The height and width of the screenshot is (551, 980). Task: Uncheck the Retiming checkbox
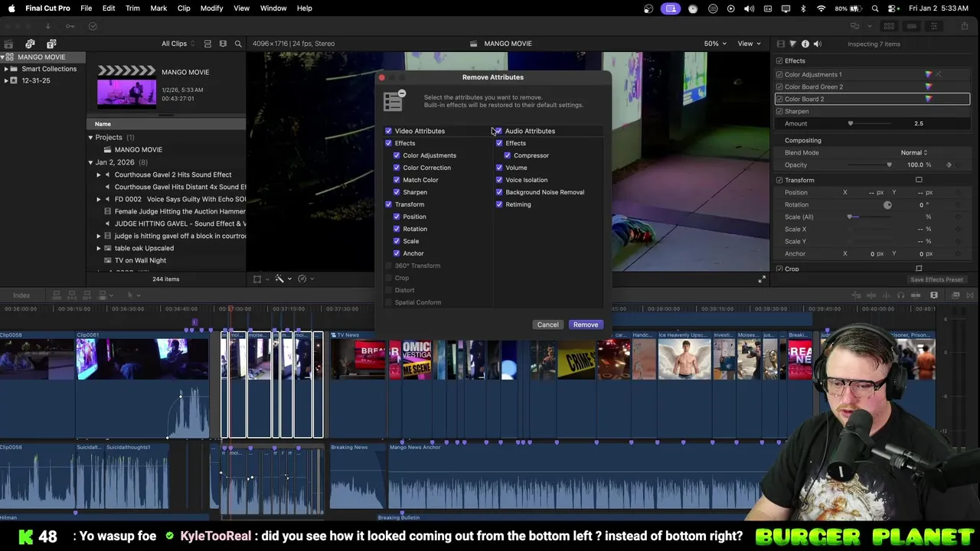[x=499, y=204]
